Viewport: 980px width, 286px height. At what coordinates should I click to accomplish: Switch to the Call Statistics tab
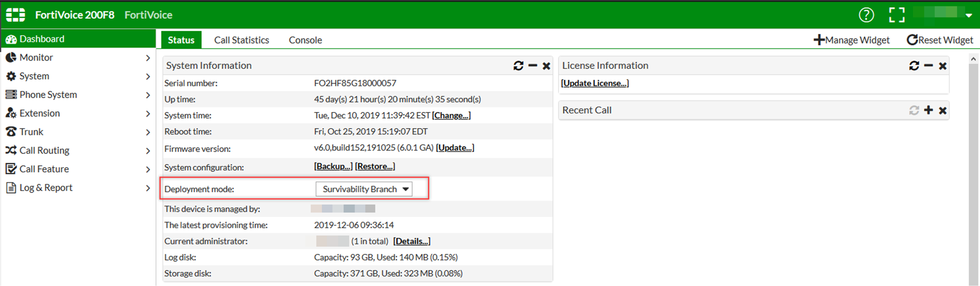241,40
